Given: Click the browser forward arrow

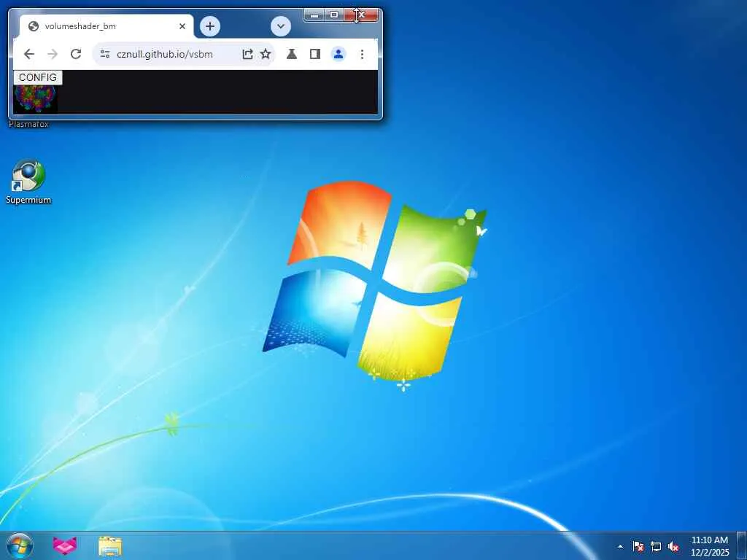Looking at the screenshot, I should click(53, 54).
